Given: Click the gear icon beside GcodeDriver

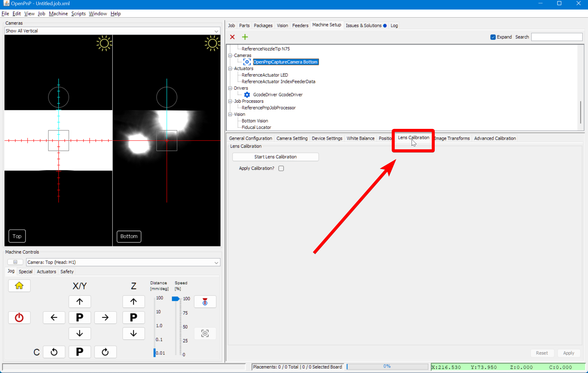Looking at the screenshot, I should [247, 95].
